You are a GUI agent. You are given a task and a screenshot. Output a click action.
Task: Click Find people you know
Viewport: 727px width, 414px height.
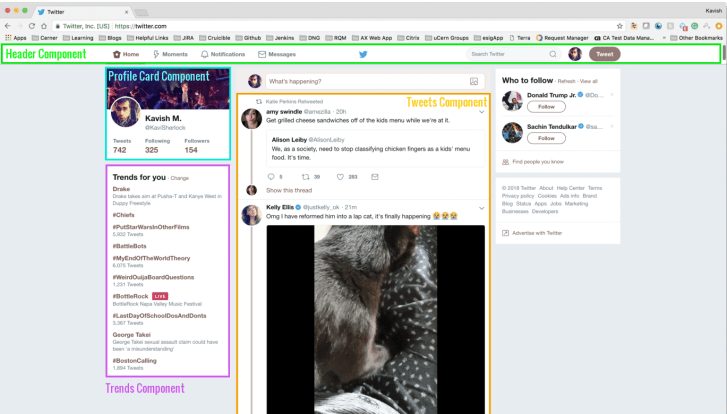pyautogui.click(x=538, y=162)
